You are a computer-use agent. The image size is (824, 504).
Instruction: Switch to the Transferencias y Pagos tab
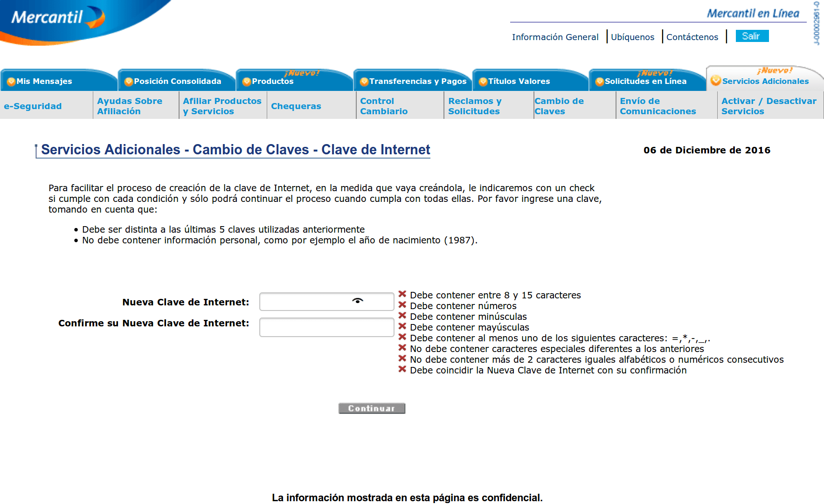pos(417,81)
